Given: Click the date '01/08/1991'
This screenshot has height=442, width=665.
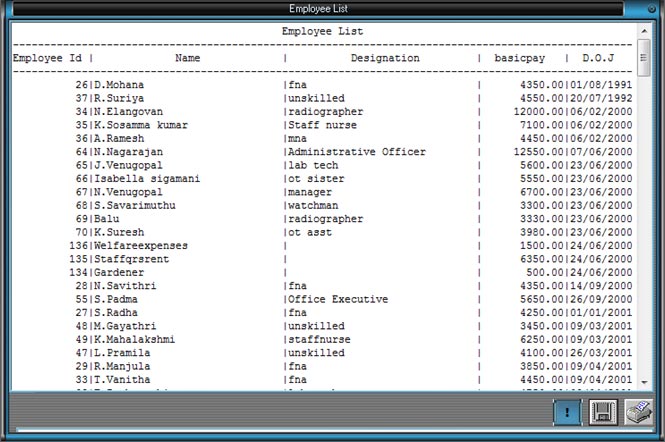Looking at the screenshot, I should [601, 85].
